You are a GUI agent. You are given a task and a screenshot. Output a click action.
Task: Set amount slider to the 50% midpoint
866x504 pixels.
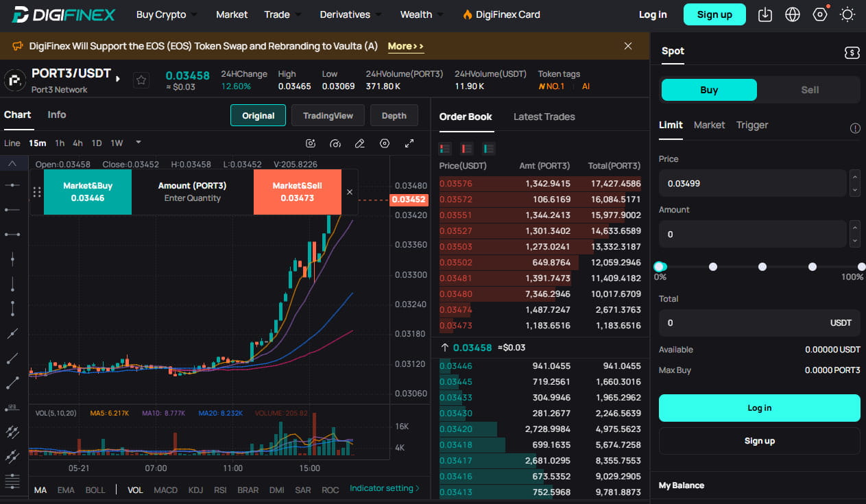[x=762, y=267]
